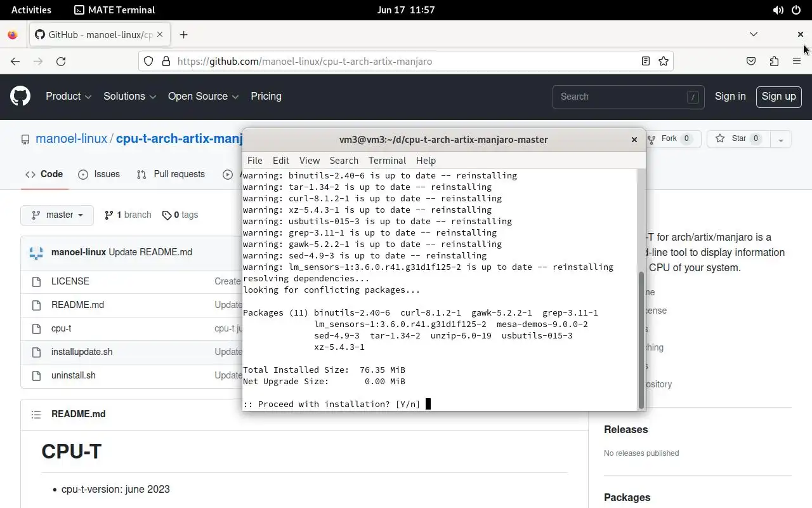
Task: Switch to the Issues tab
Action: 99,175
